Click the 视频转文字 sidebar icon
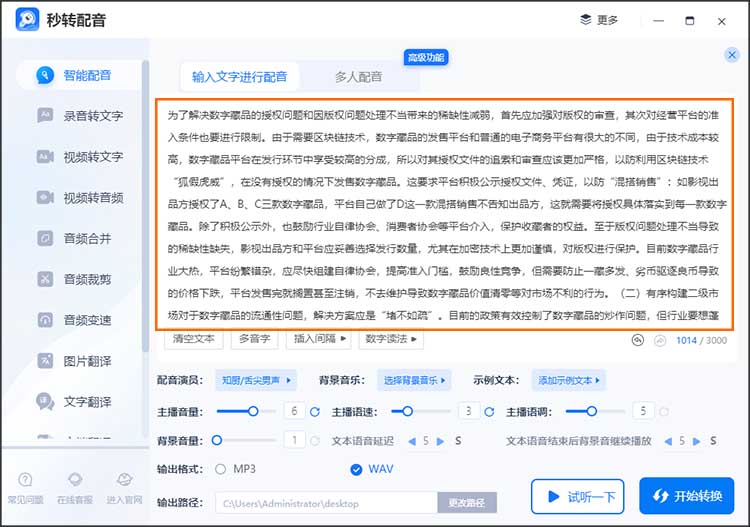Screen dimensions: 750x527 [45, 156]
